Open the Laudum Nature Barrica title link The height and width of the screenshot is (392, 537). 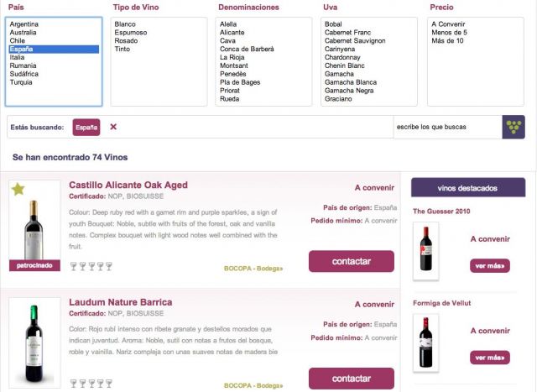[x=121, y=302]
